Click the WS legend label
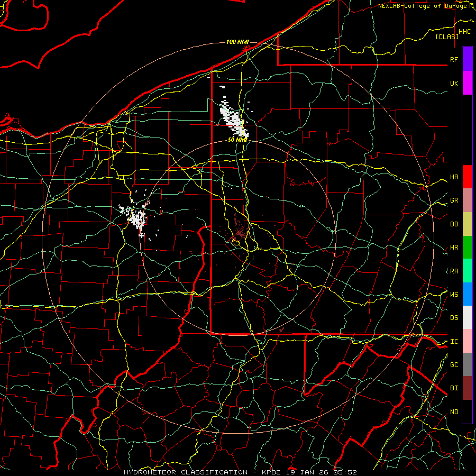 (x=454, y=294)
